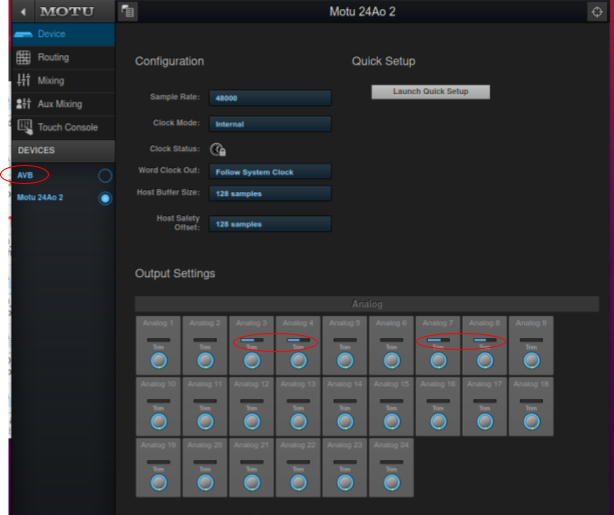Viewport: 614px width, 515px height.
Task: Click the Analog section header bar
Action: pos(367,304)
